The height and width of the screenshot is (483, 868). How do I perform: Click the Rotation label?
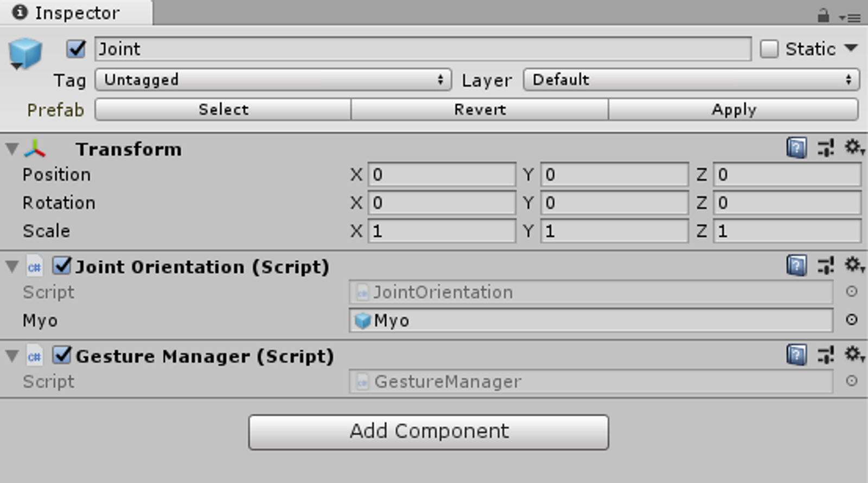(x=59, y=203)
